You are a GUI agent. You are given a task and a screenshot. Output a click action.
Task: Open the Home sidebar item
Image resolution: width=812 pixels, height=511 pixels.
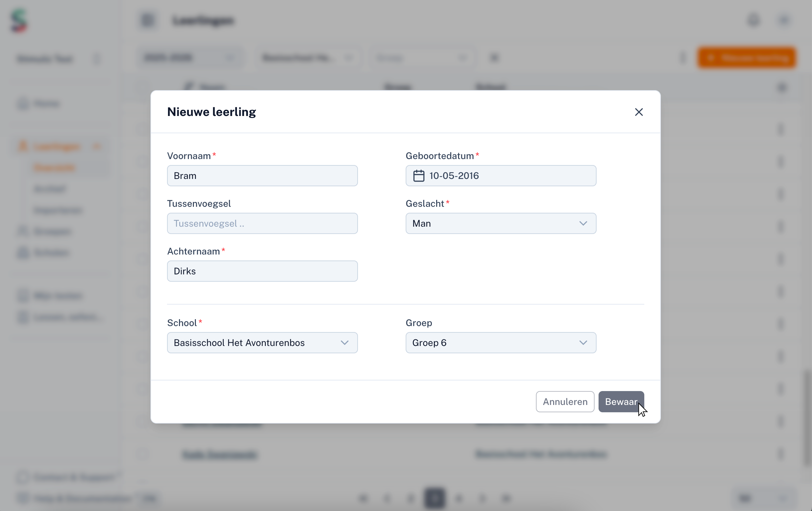coord(46,103)
